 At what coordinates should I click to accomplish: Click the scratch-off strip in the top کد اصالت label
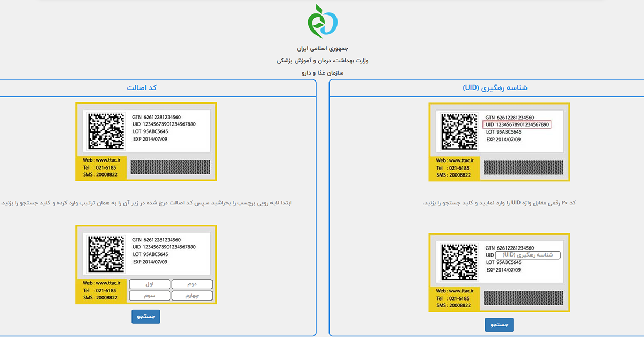point(171,167)
